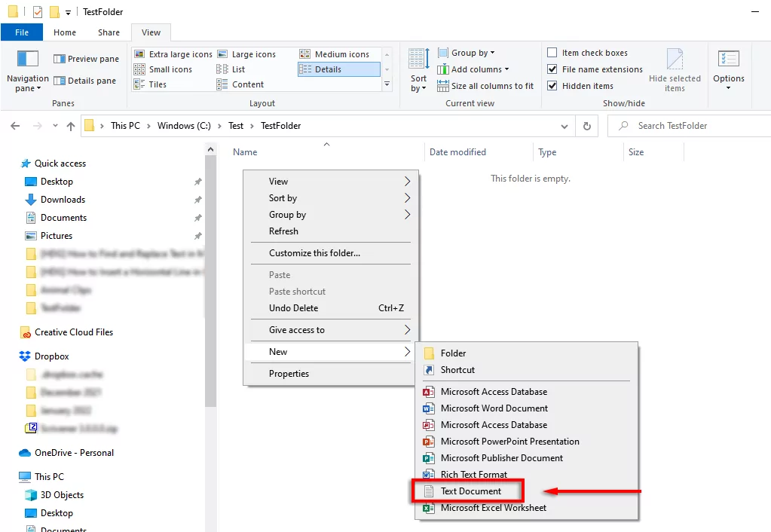Open the Group by ribbon dropdown
The image size is (771, 532).
466,53
